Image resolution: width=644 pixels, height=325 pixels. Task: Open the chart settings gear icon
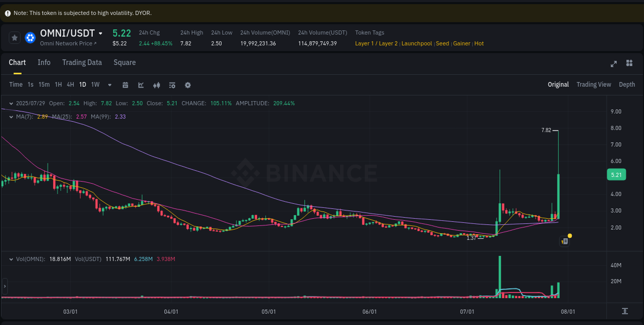click(188, 84)
